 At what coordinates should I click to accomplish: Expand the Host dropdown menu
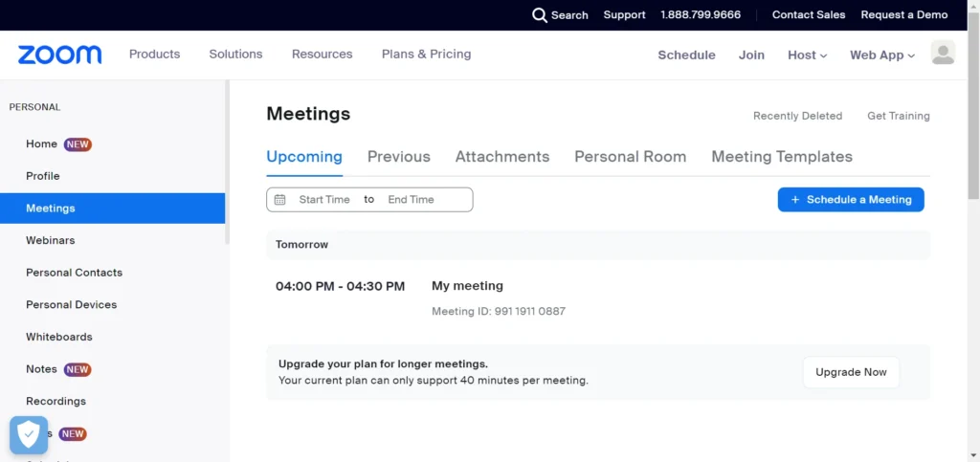pos(807,55)
